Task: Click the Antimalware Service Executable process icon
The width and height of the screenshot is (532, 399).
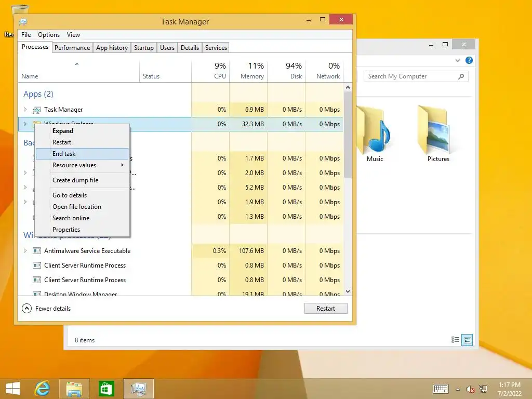Action: [x=37, y=251]
